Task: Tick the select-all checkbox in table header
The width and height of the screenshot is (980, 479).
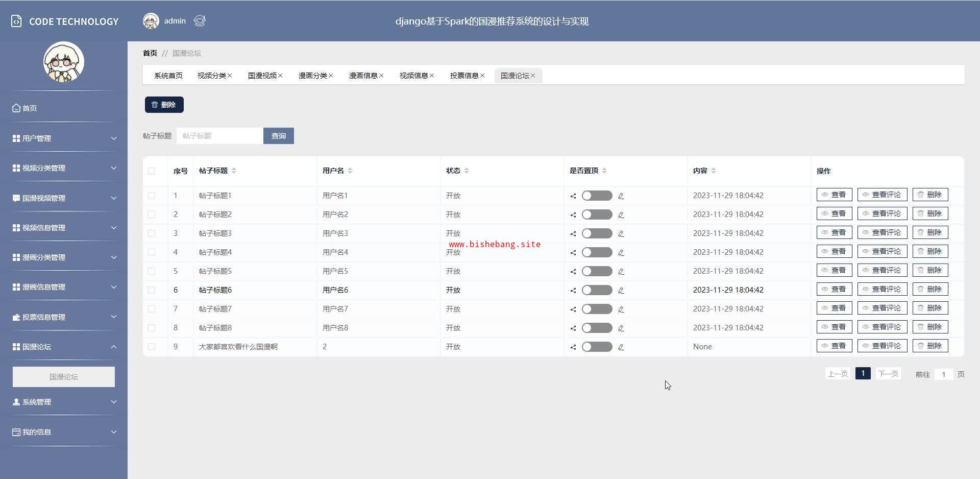Action: (152, 171)
